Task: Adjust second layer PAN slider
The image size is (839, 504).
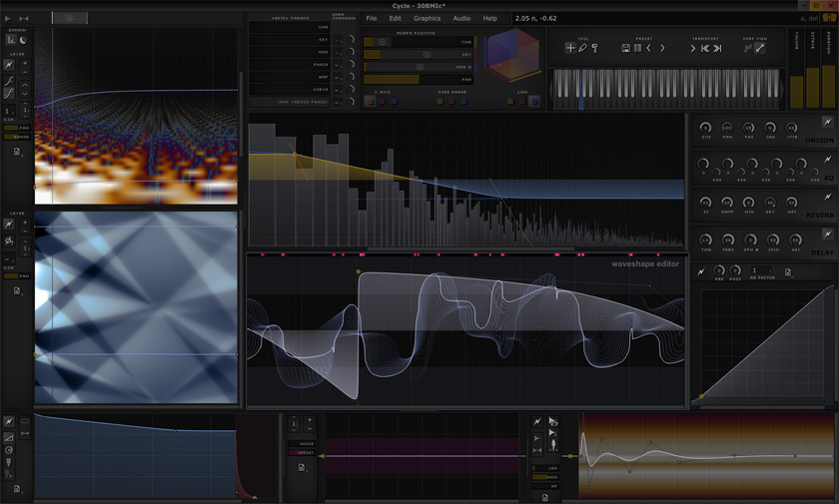Action: point(17,275)
